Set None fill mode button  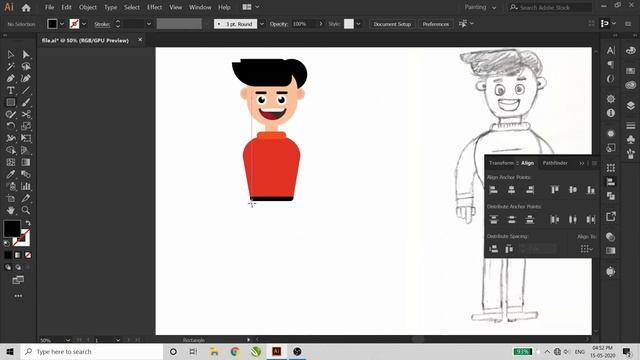28,255
